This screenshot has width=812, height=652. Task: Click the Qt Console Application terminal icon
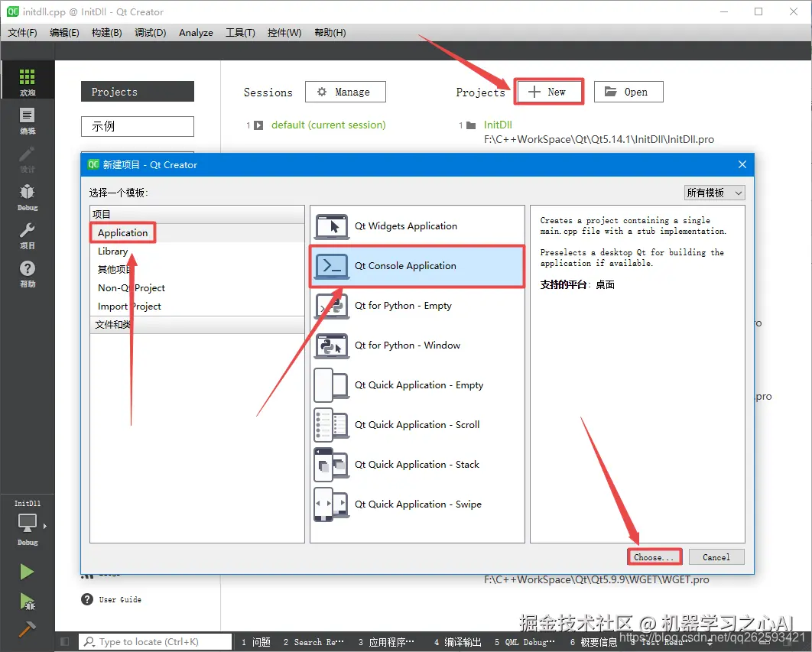331,266
